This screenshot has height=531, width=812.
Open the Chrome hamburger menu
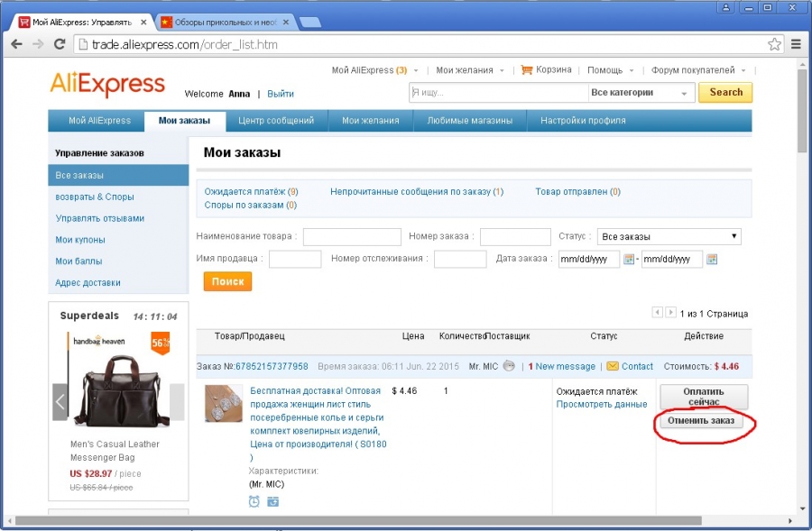click(x=796, y=44)
